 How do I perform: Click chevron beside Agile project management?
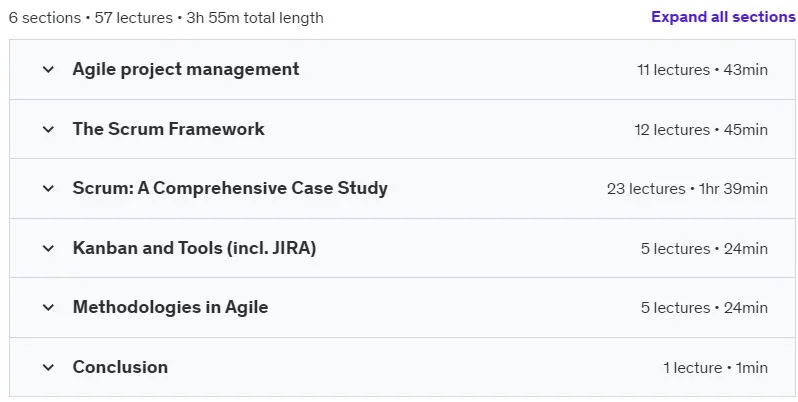point(48,69)
